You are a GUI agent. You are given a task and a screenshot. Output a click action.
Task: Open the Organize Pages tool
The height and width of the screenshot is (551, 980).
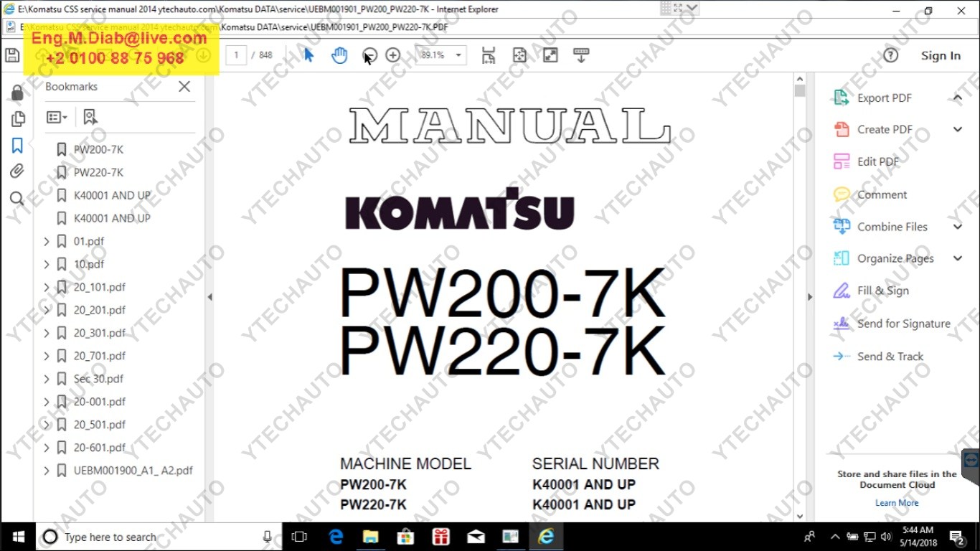[x=895, y=259]
